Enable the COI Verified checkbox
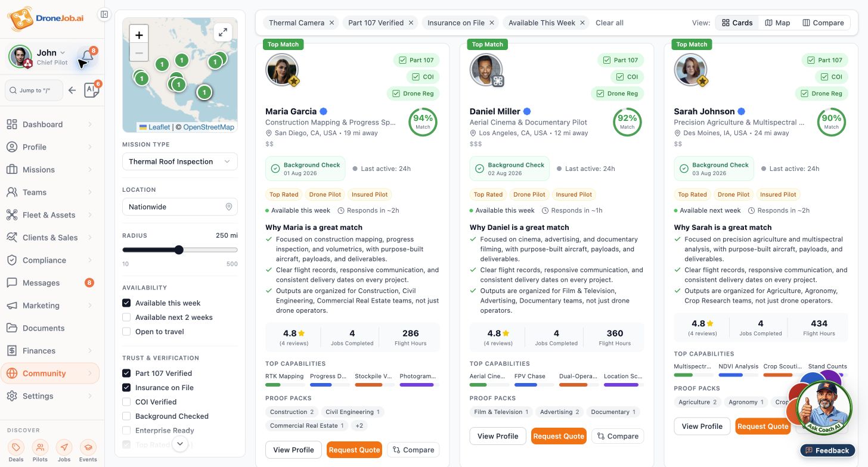This screenshot has width=868, height=467. tap(126, 401)
